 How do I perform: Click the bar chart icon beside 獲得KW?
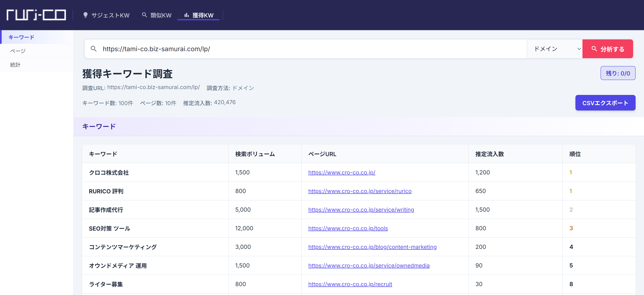(x=186, y=15)
